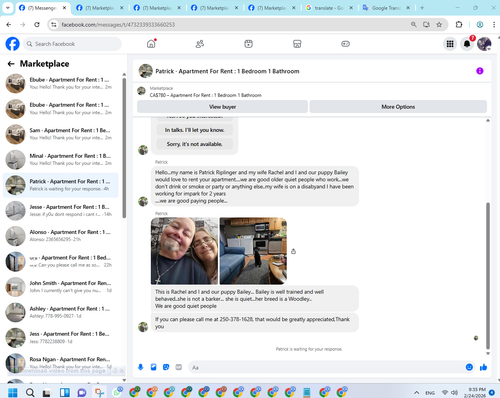Open Alonso Apartment For Rent conversation

pos(61,236)
